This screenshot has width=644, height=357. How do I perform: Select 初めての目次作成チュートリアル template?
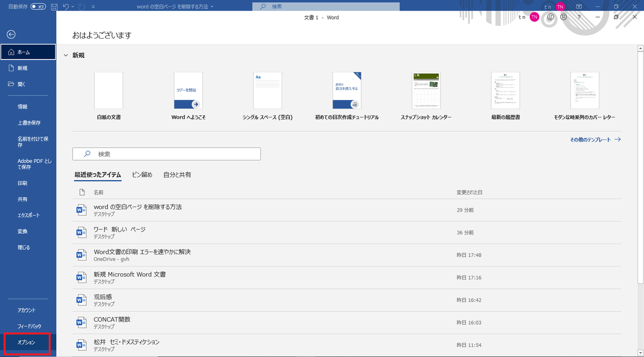[347, 91]
